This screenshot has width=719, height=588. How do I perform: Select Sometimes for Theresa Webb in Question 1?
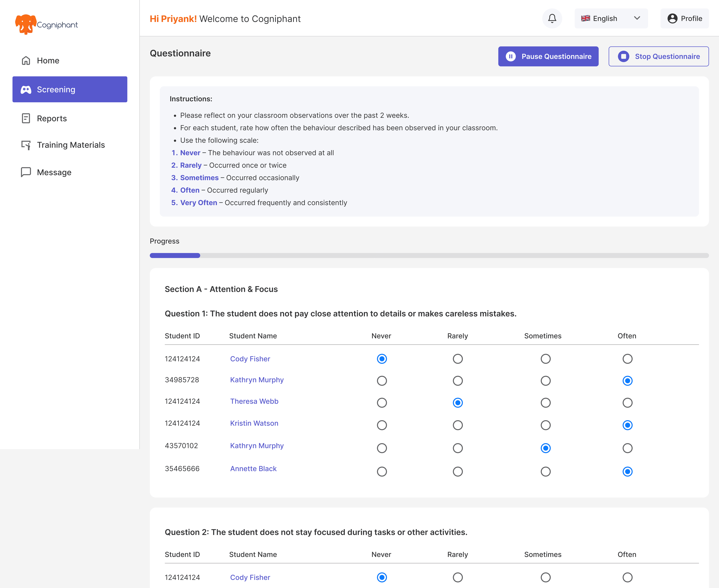545,403
